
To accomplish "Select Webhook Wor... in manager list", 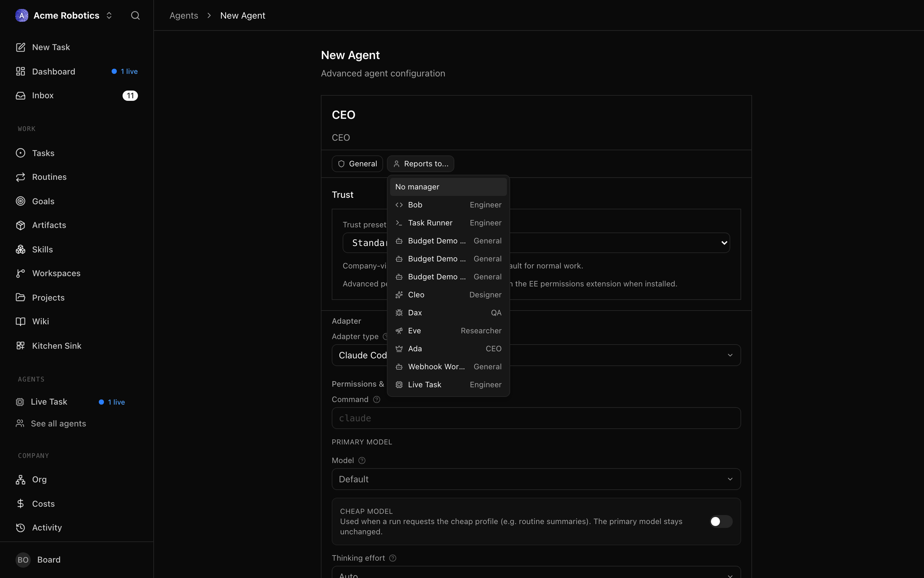I will 448,367.
